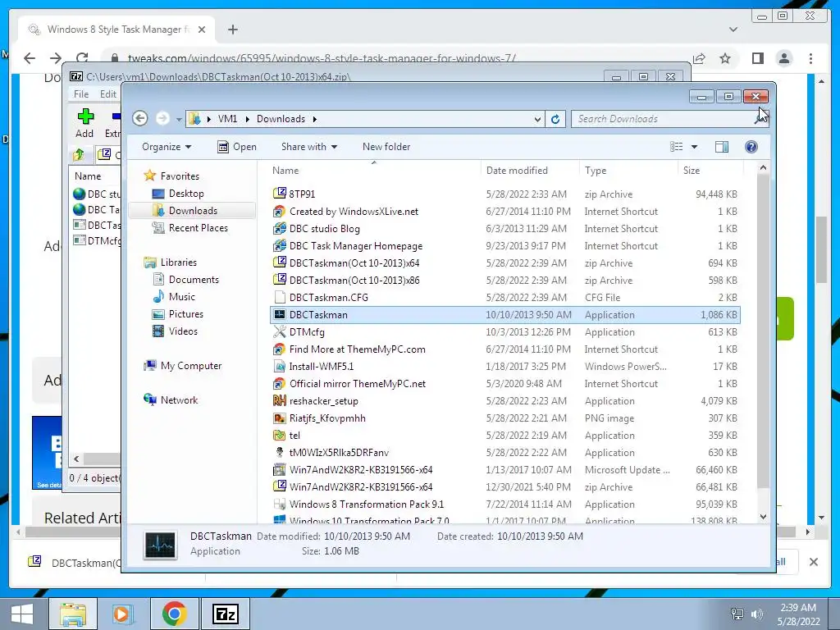Click the Search Downloads field

pos(664,119)
